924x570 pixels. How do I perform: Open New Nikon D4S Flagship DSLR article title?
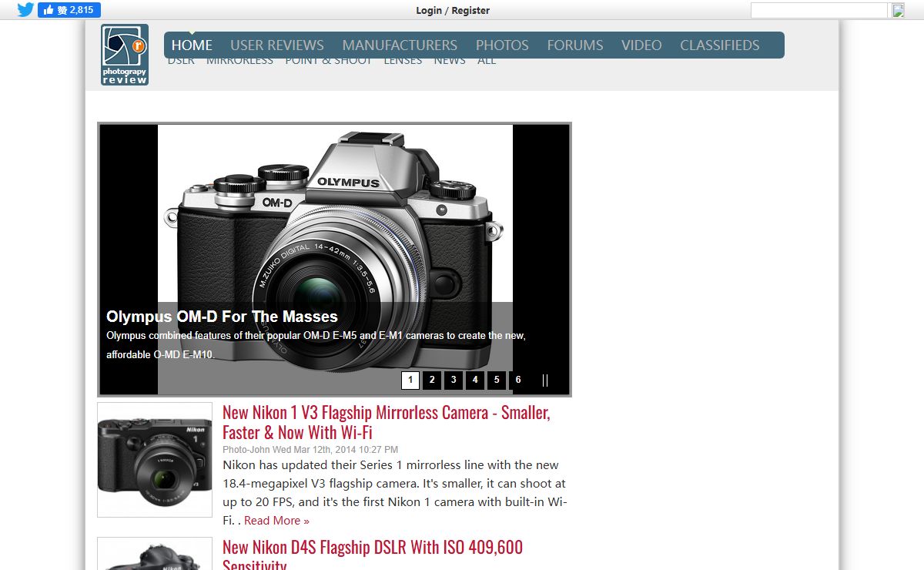(373, 556)
